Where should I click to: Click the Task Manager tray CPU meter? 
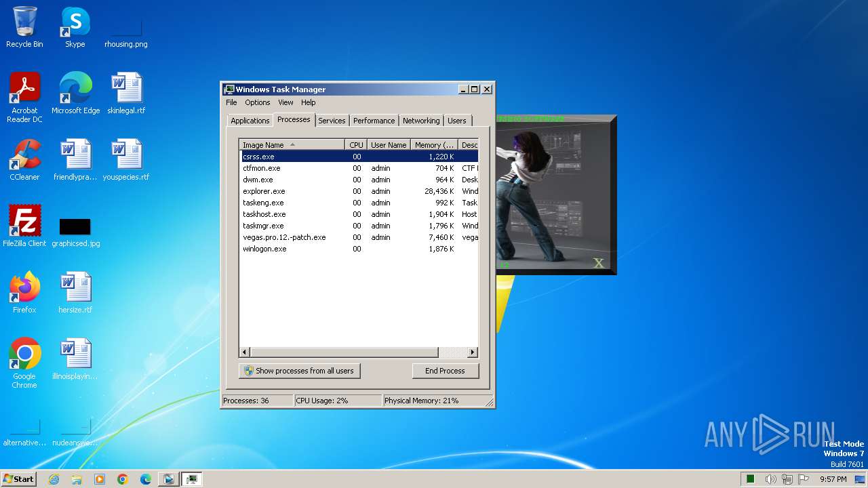(751, 479)
